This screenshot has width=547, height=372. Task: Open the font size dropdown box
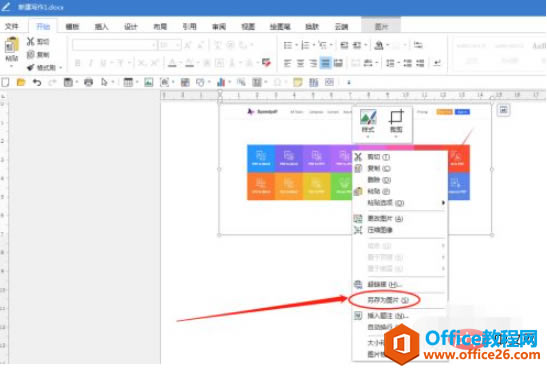click(170, 45)
